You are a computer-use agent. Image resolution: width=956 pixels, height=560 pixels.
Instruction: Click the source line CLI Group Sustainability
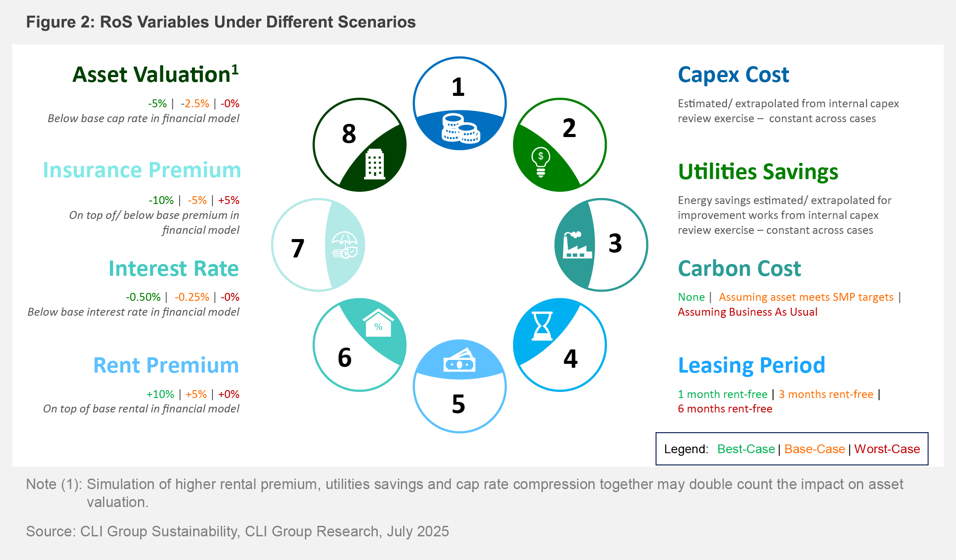click(237, 531)
